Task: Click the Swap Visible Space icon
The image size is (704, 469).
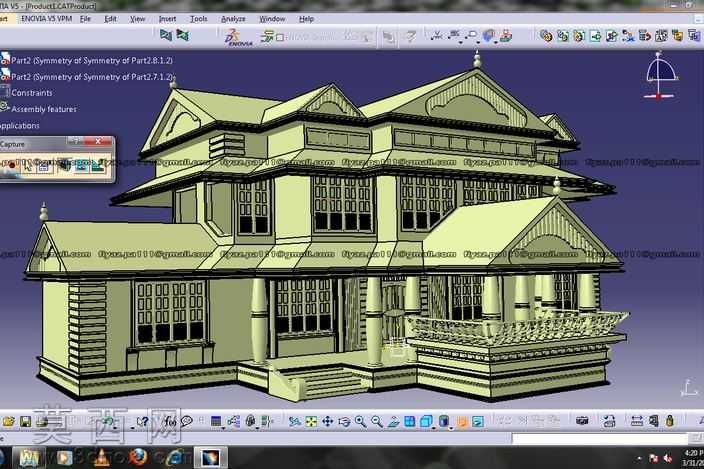Action: tap(478, 421)
